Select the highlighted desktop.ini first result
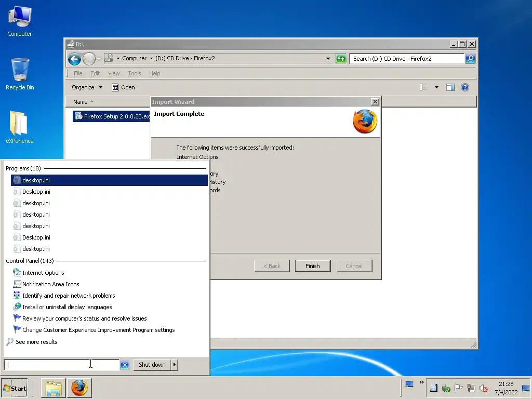Viewport: 532px width, 399px height. (x=109, y=180)
